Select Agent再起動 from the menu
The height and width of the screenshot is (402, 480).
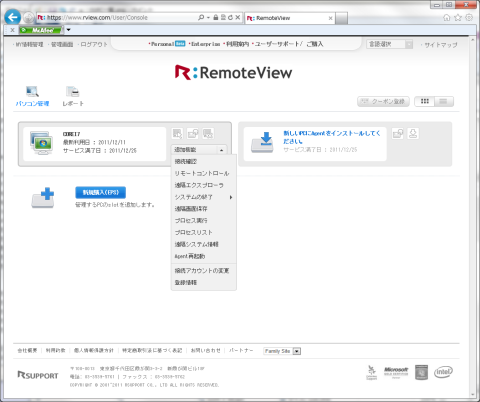[204, 256]
